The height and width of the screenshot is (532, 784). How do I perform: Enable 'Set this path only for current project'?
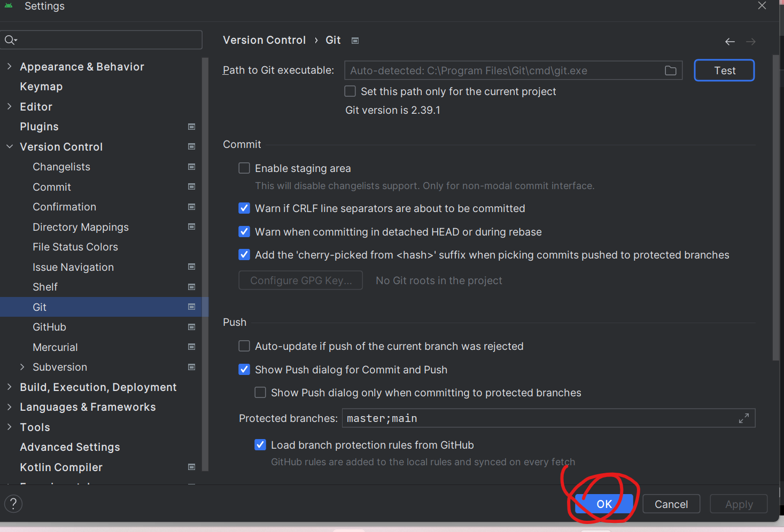click(x=350, y=91)
